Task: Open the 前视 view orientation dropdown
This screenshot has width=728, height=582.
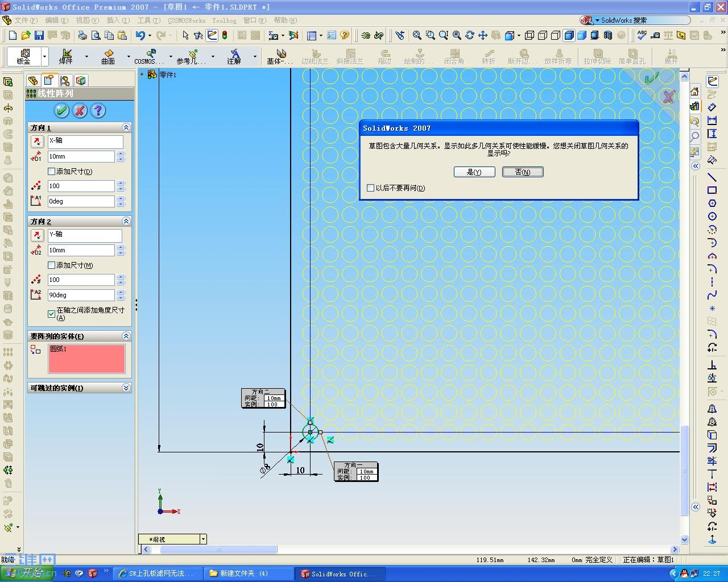Action: 203,539
